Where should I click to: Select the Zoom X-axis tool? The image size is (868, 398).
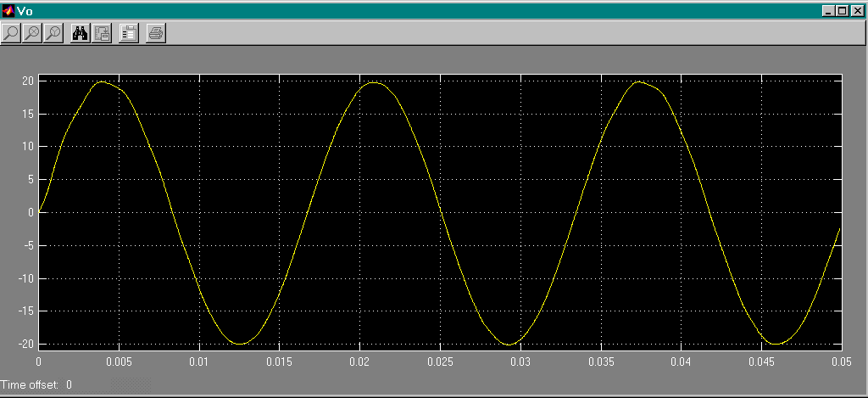click(33, 33)
